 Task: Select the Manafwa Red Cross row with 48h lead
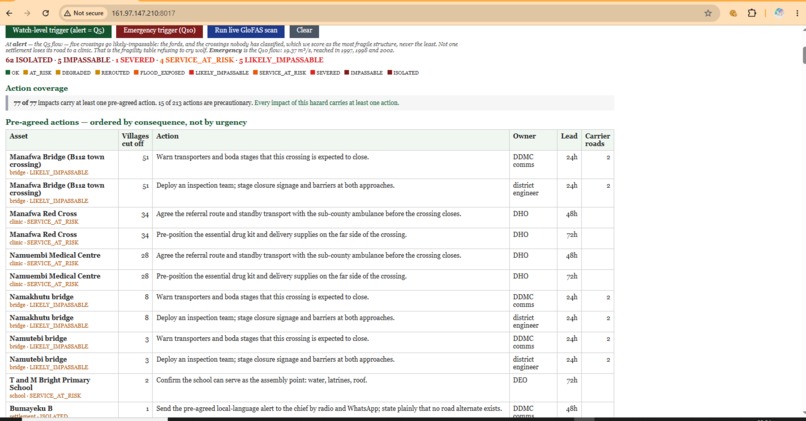point(310,217)
